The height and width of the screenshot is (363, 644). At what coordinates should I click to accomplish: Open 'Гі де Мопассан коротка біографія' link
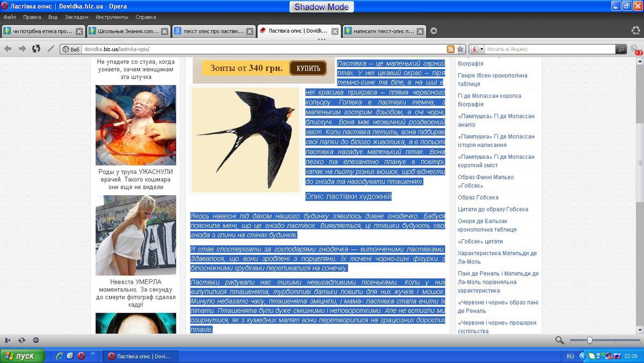click(489, 100)
